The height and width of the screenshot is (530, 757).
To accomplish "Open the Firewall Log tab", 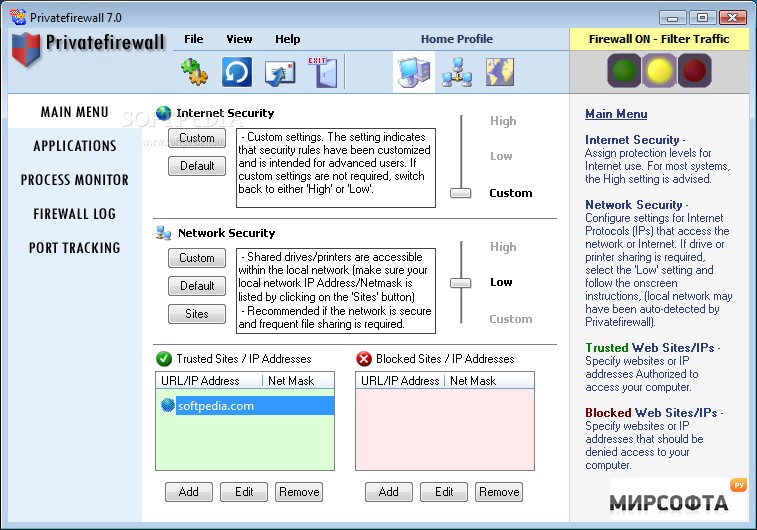I will (x=75, y=213).
